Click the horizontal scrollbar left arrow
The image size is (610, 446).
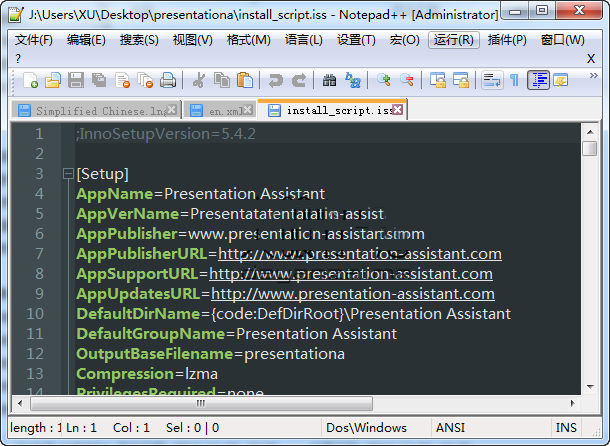pyautogui.click(x=20, y=403)
